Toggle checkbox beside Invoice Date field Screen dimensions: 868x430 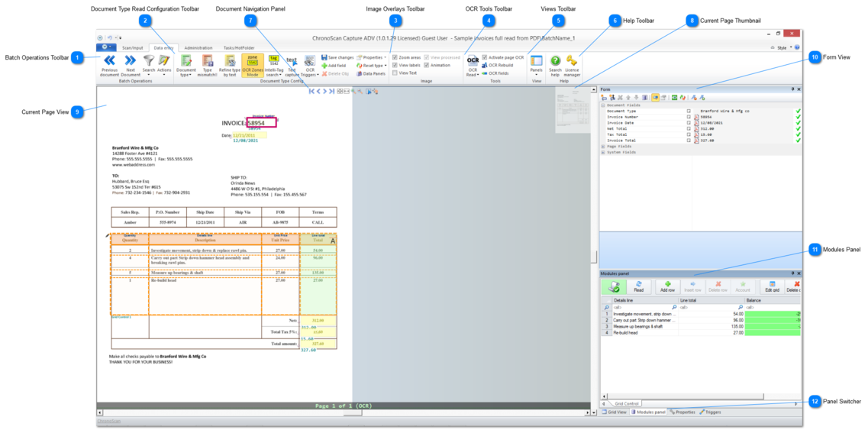tap(689, 123)
